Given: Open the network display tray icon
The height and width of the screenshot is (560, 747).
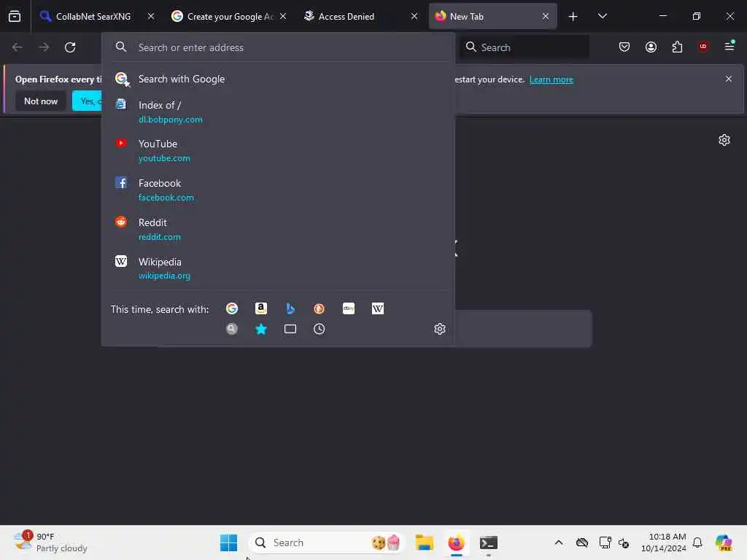Looking at the screenshot, I should click(605, 542).
